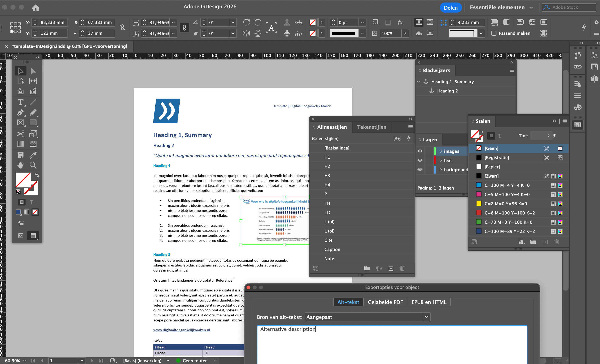Enable the Passend maken checkbox
This screenshot has width=600, height=364.
(494, 33)
